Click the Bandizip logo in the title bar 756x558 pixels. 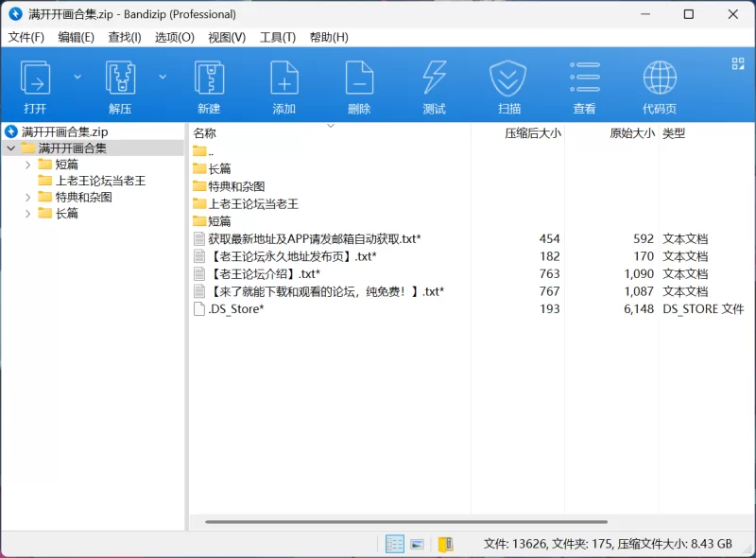click(x=15, y=14)
